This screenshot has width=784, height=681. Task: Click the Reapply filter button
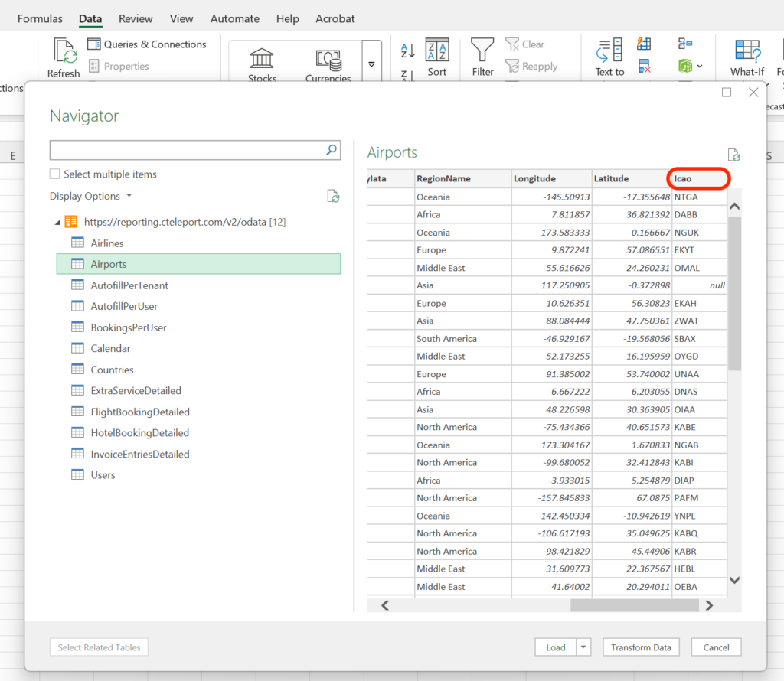(531, 66)
